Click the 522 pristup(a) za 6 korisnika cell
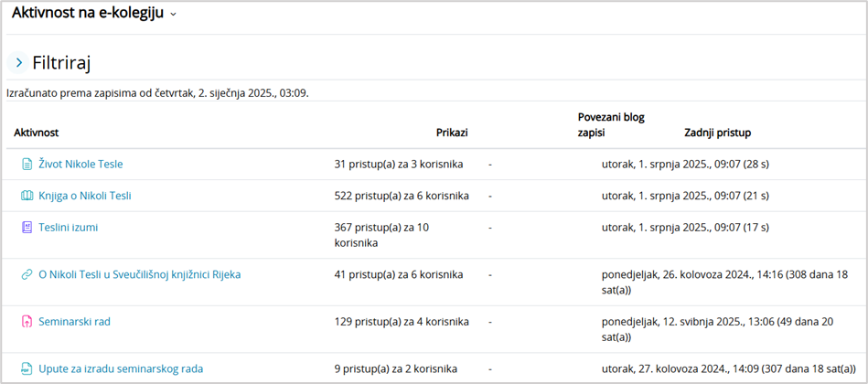This screenshot has height=384, width=868. 402,196
